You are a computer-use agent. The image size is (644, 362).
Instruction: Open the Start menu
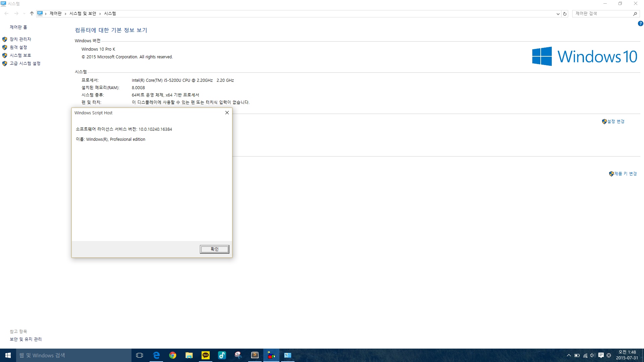pyautogui.click(x=8, y=355)
